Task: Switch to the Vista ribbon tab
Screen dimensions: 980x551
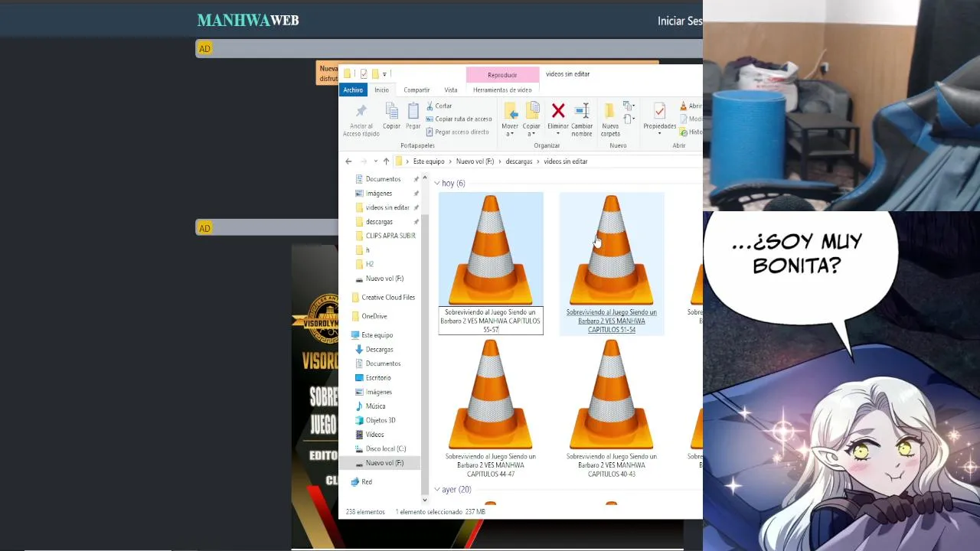Action: coord(451,90)
